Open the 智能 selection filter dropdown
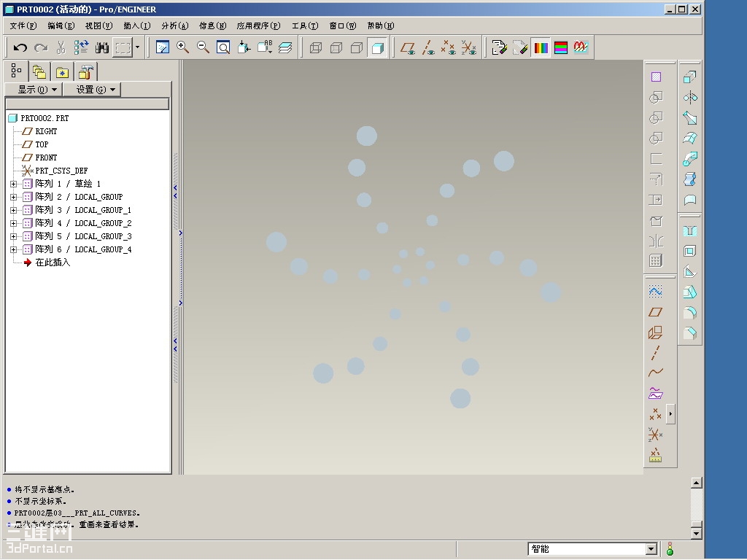747x560 pixels. click(x=651, y=549)
